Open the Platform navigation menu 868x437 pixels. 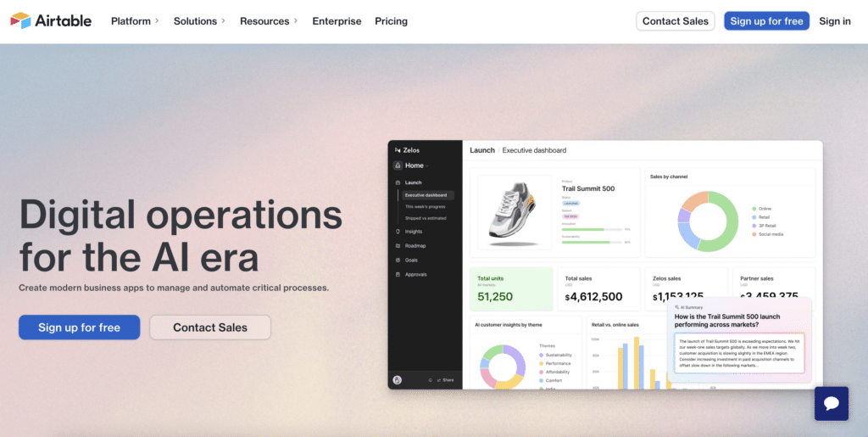pyautogui.click(x=135, y=21)
